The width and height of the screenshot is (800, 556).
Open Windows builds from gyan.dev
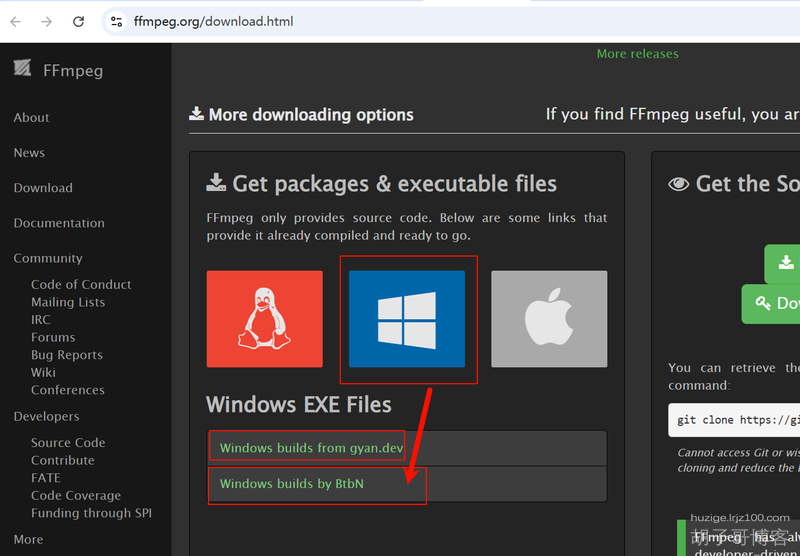coord(311,448)
